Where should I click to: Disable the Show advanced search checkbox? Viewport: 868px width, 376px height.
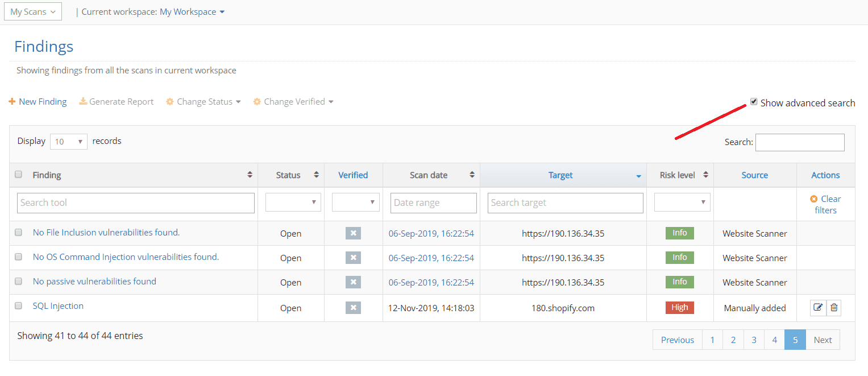pos(754,101)
